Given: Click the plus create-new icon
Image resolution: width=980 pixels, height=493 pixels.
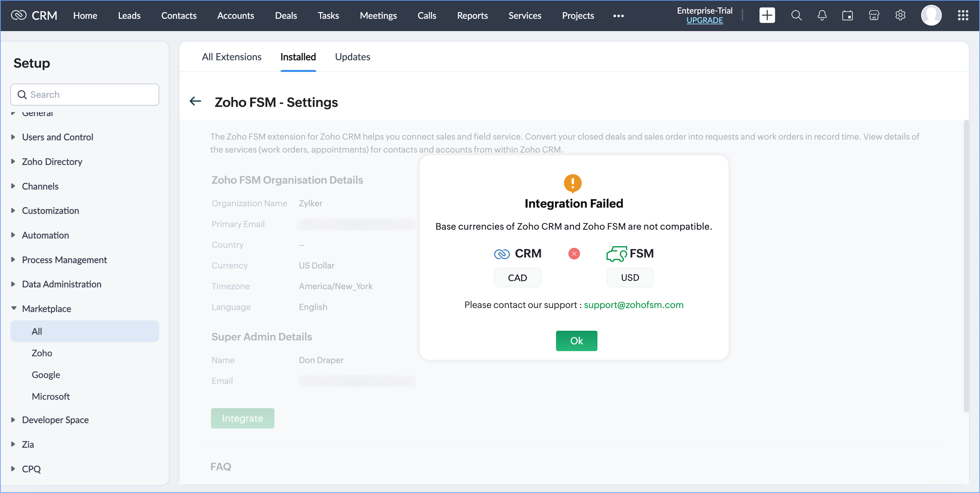Looking at the screenshot, I should 767,16.
